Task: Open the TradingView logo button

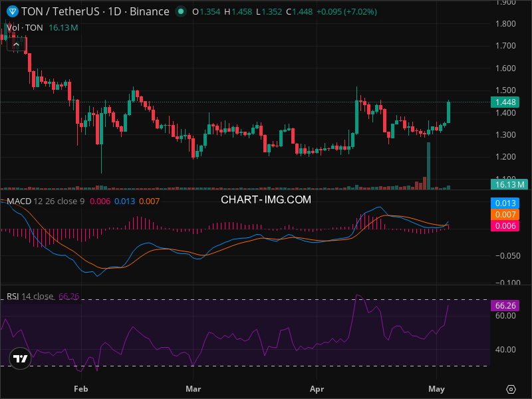Action: click(21, 358)
